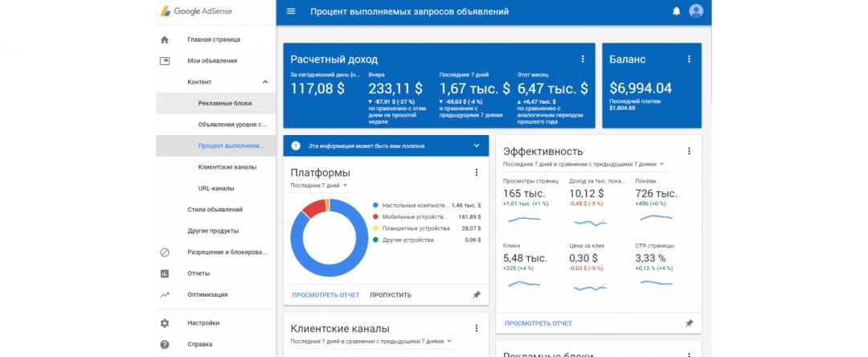Collapse the Контент submenu chevron
Image resolution: width=868 pixels, height=357 pixels.
click(x=264, y=82)
